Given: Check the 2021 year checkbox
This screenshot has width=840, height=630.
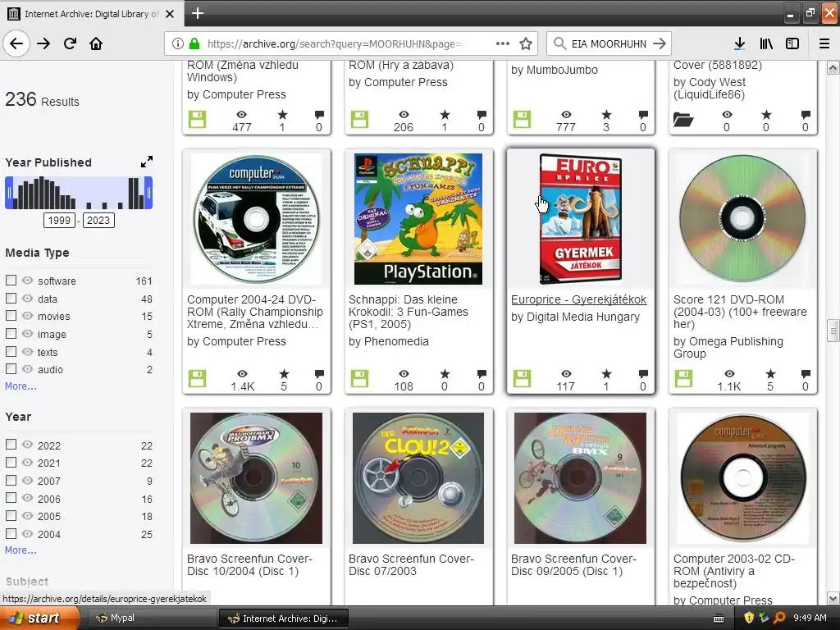Looking at the screenshot, I should [x=11, y=462].
